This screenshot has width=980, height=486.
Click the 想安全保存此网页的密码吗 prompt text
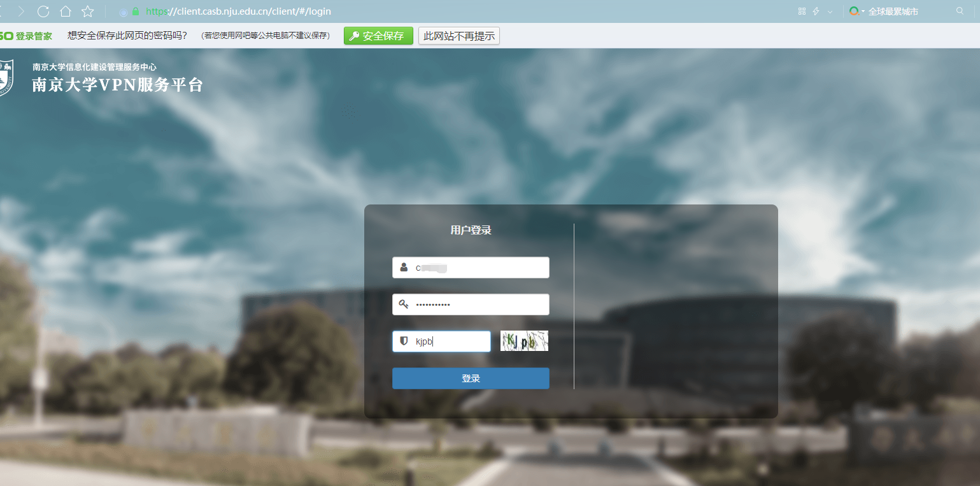pyautogui.click(x=127, y=36)
